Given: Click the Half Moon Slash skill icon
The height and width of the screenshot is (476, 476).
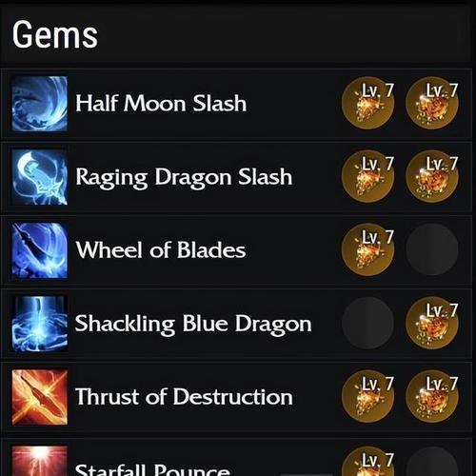Looking at the screenshot, I should coord(40,104).
